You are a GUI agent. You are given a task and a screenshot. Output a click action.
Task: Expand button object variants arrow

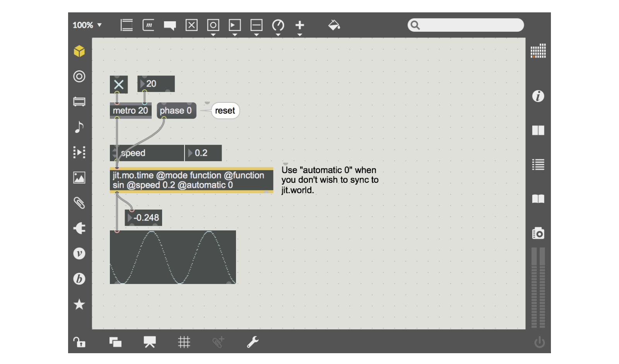point(213,35)
